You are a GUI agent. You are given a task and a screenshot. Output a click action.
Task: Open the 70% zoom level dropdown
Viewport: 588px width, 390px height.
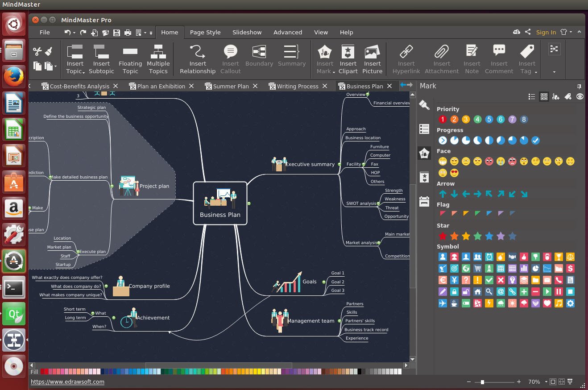(545, 382)
